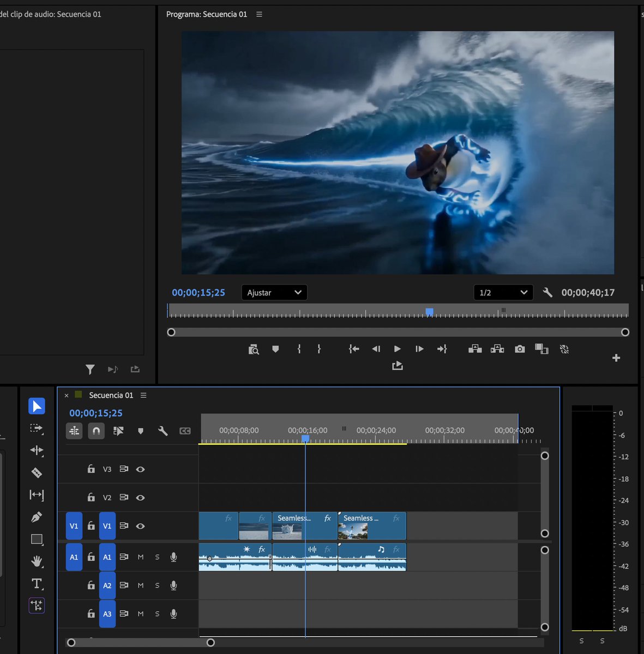Toggle Linked Selection in timeline
This screenshot has height=654, width=644.
tap(118, 431)
